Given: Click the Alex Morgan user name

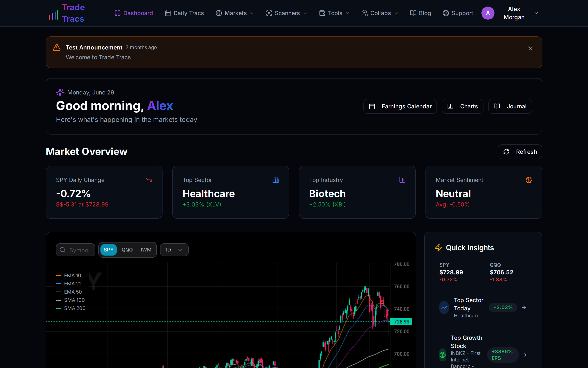Looking at the screenshot, I should (x=514, y=13).
